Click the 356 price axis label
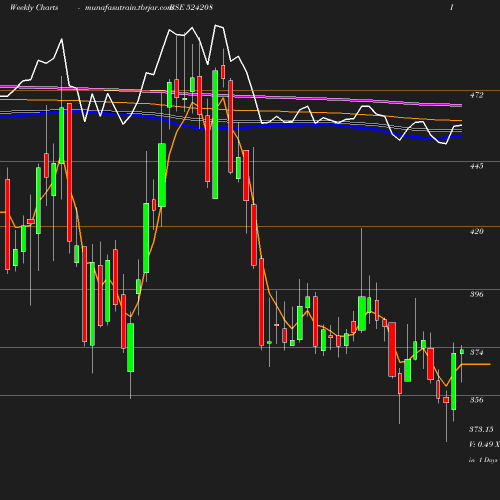The width and height of the screenshot is (500, 500). tap(476, 400)
